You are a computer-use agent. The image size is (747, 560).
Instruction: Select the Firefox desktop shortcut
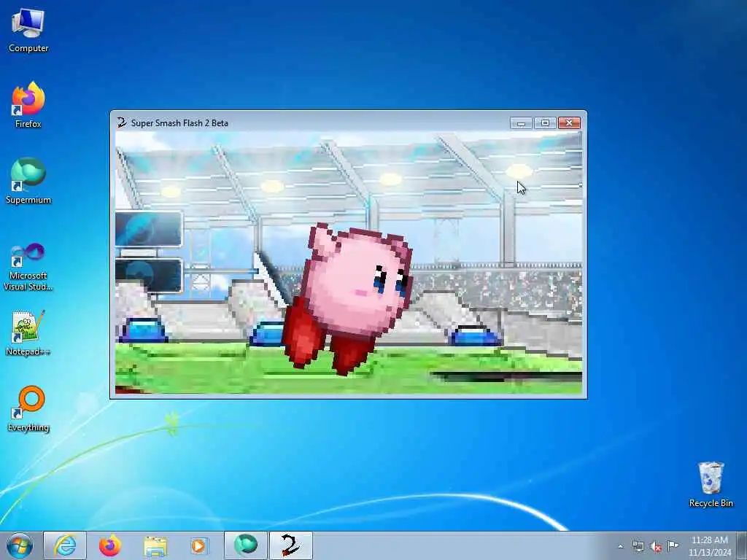28,105
